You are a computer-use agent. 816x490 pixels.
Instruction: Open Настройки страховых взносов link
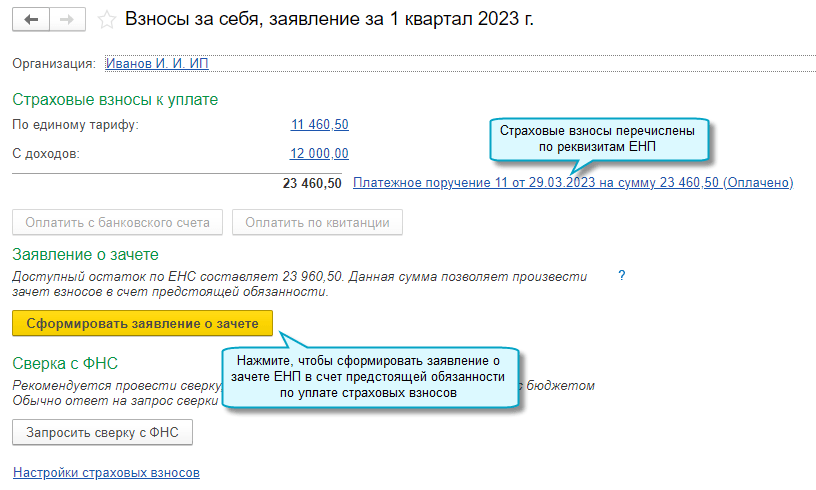pyautogui.click(x=106, y=472)
